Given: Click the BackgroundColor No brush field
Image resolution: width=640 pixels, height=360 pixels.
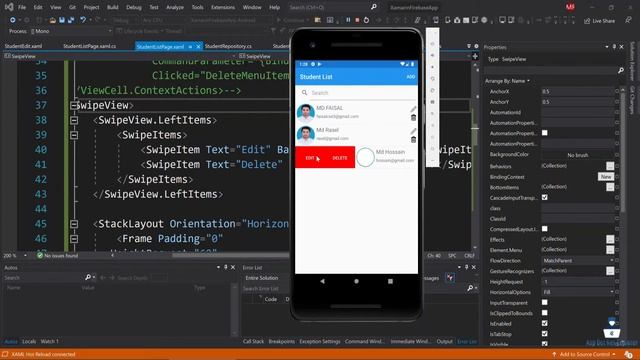Looking at the screenshot, I should tap(578, 155).
